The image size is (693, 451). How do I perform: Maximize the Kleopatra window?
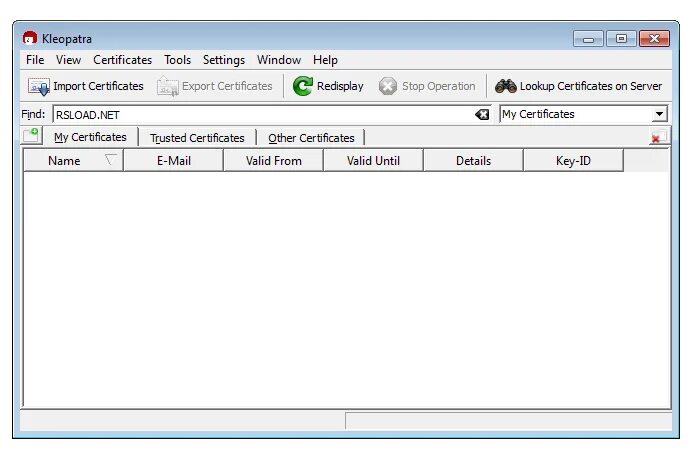(x=621, y=39)
